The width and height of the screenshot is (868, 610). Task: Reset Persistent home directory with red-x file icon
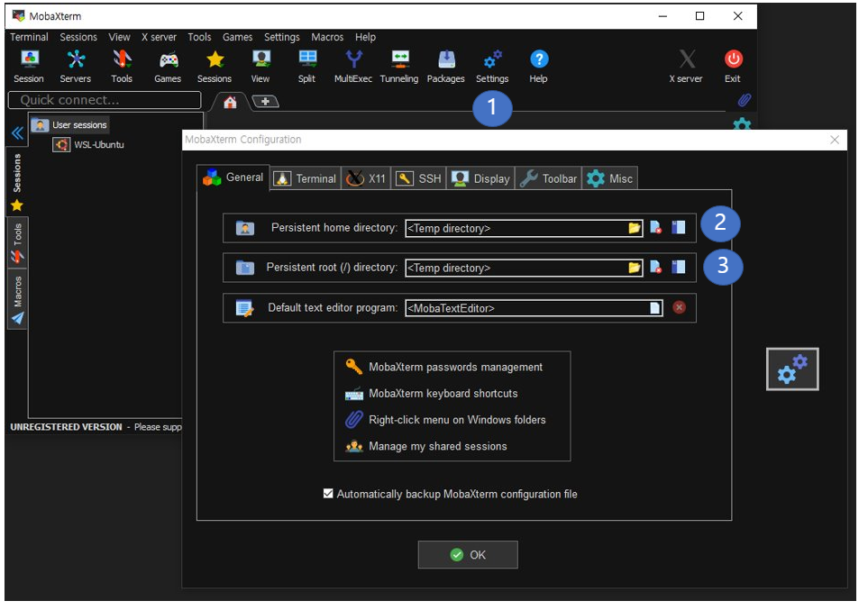tap(656, 227)
